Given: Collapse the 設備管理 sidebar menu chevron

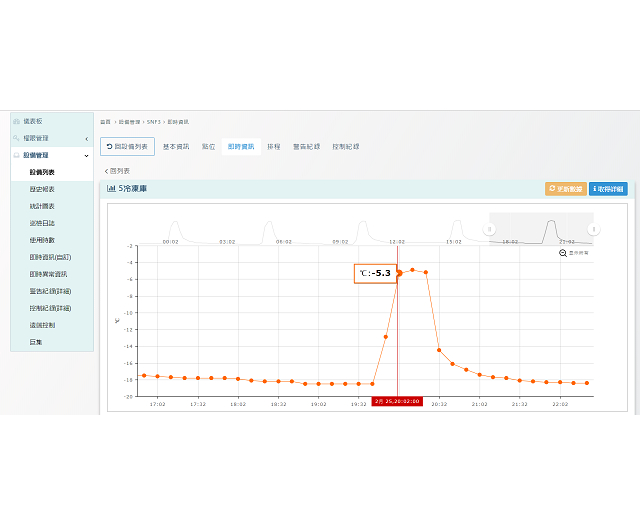Looking at the screenshot, I should [87, 155].
